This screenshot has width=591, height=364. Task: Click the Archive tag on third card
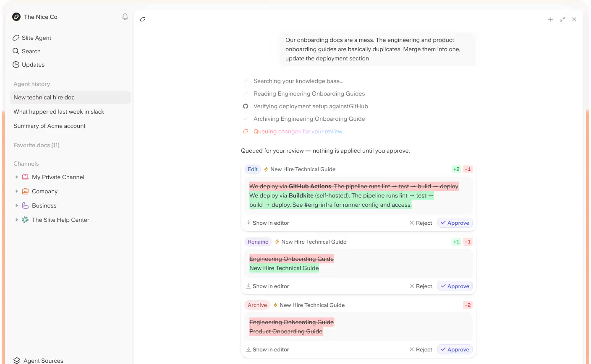point(257,305)
